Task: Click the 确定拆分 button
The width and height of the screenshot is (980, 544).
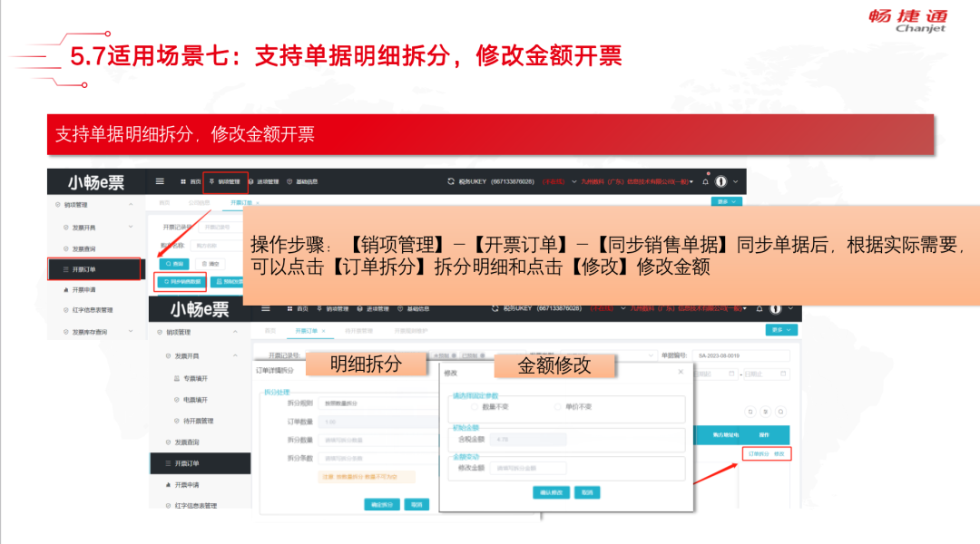Action: click(382, 505)
